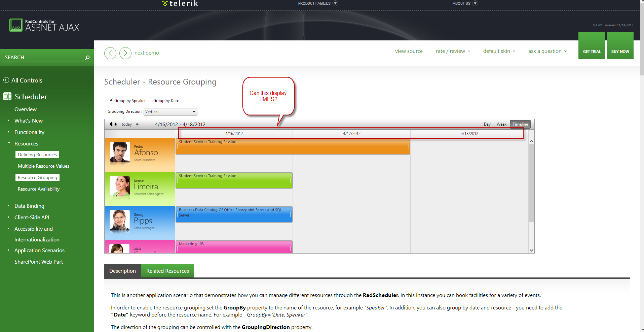
Task: Enable Group by Date checkbox
Action: coord(150,100)
